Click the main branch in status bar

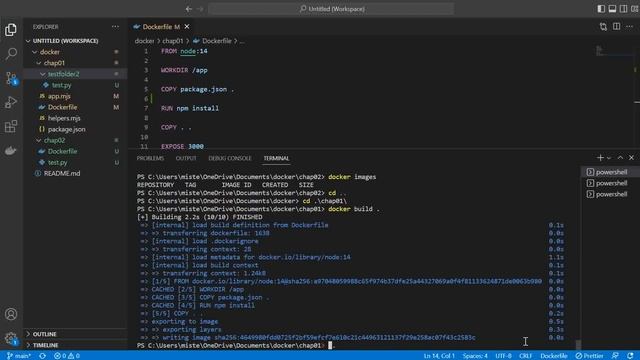click(x=19, y=356)
